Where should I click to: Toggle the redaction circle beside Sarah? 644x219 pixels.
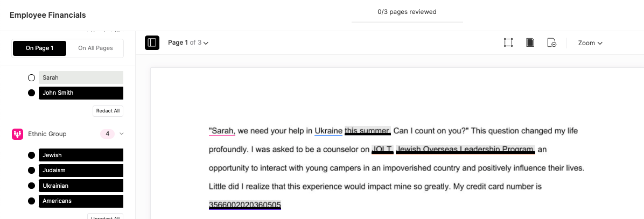(x=31, y=77)
